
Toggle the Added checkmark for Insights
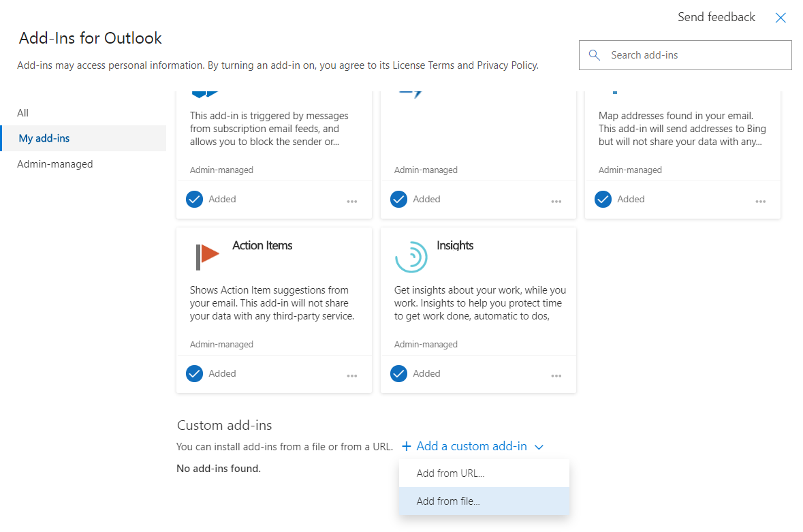tap(399, 373)
